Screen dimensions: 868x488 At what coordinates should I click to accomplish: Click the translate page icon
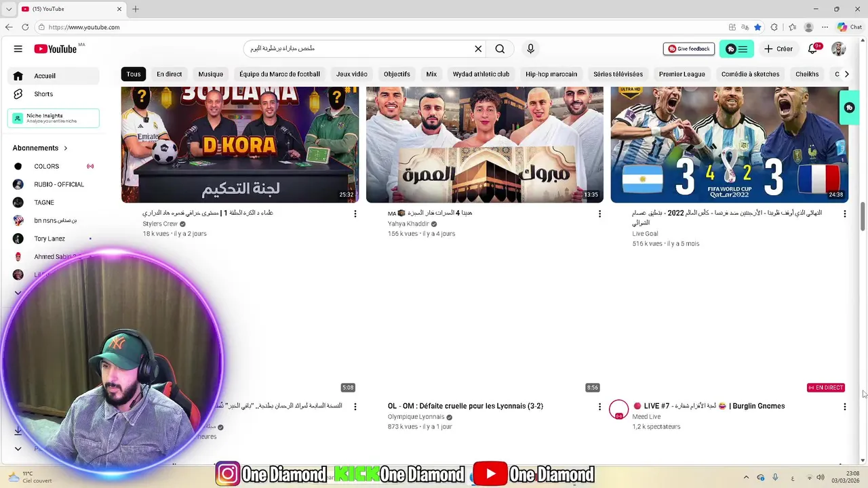[745, 27]
